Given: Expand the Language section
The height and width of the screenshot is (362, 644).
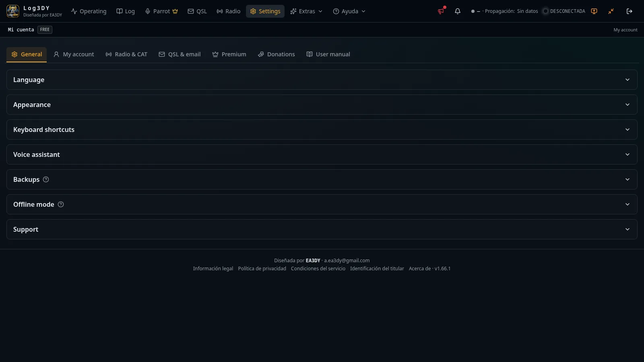Looking at the screenshot, I should pos(322,80).
